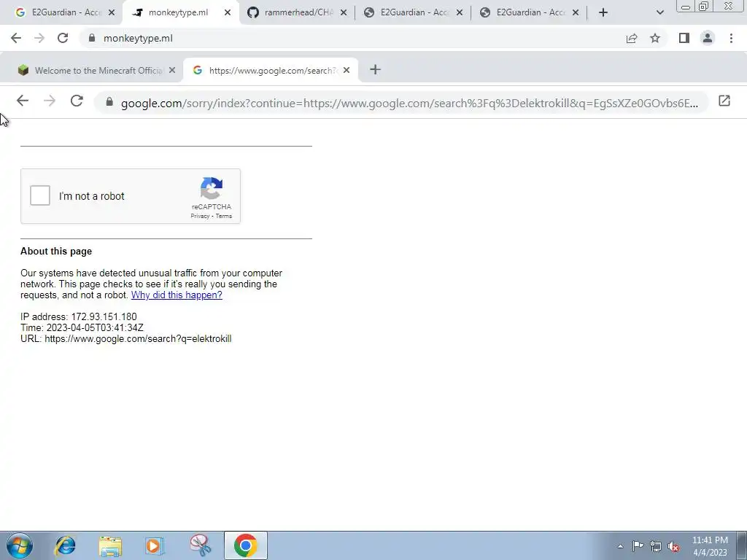Viewport: 747px width, 560px height.
Task: Open the Why did this happen? link
Action: click(x=177, y=295)
